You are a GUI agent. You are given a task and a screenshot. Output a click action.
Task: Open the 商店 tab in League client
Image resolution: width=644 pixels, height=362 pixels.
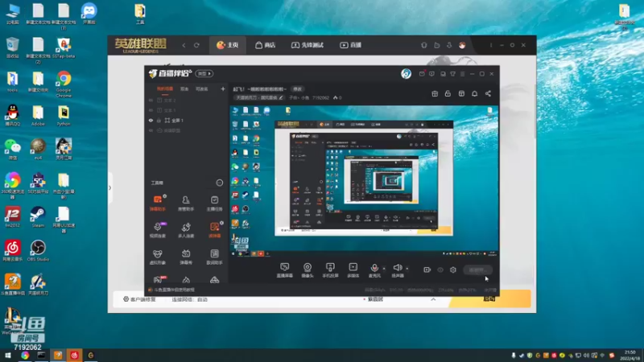tap(266, 45)
